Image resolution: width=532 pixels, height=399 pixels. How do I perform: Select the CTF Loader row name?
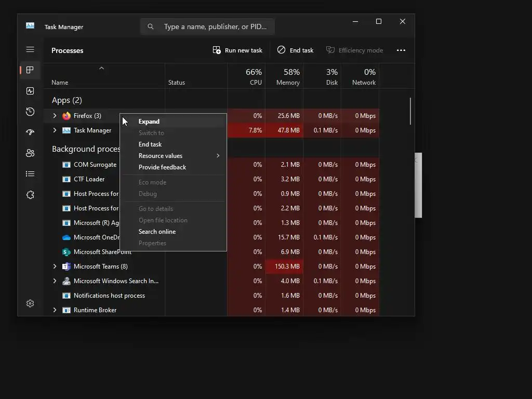tap(89, 179)
